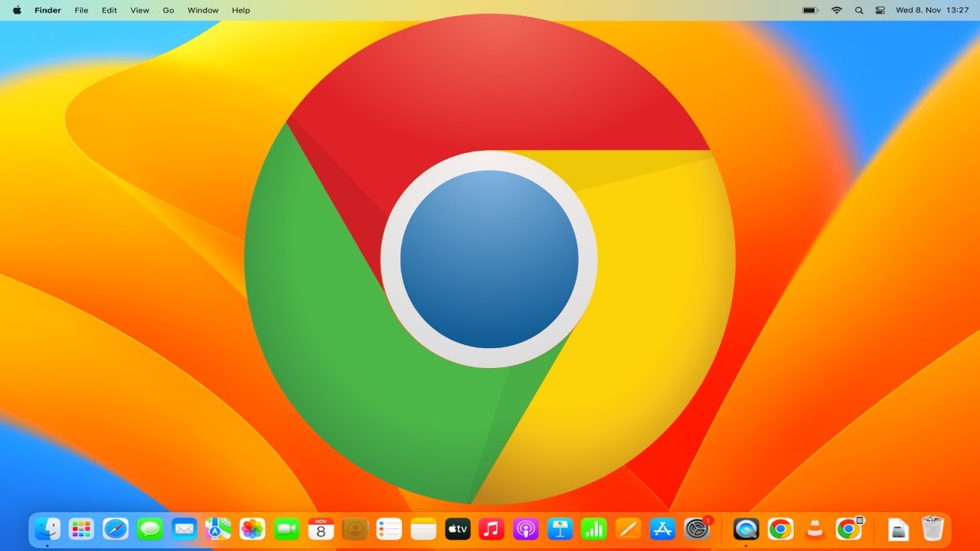
Task: Launch Maps from the Dock
Action: coord(218,528)
